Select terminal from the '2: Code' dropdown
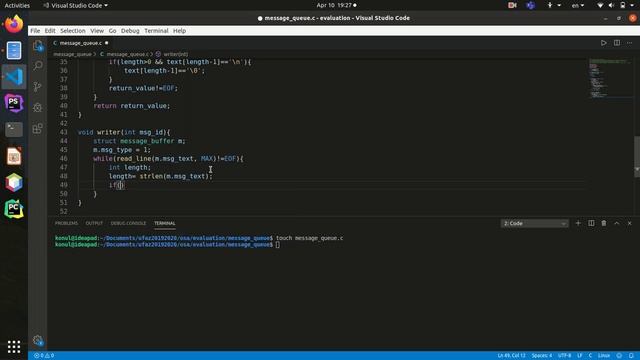640x360 pixels. tap(535, 223)
